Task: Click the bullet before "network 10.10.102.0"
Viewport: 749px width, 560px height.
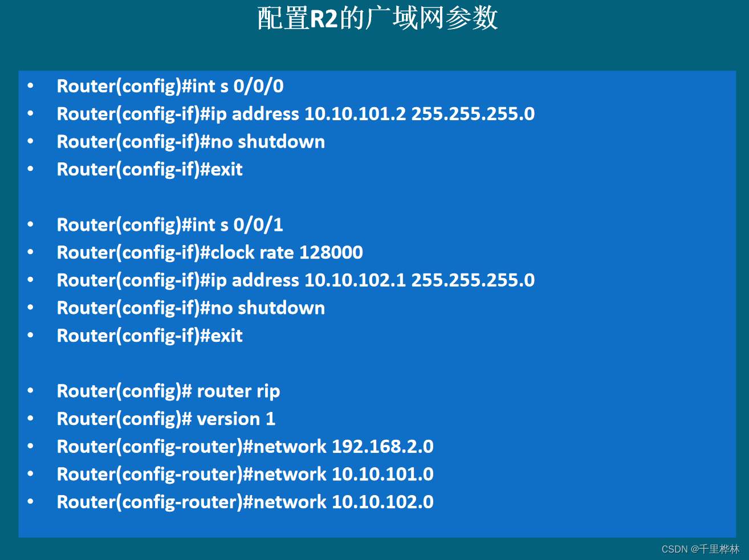Action: click(31, 502)
